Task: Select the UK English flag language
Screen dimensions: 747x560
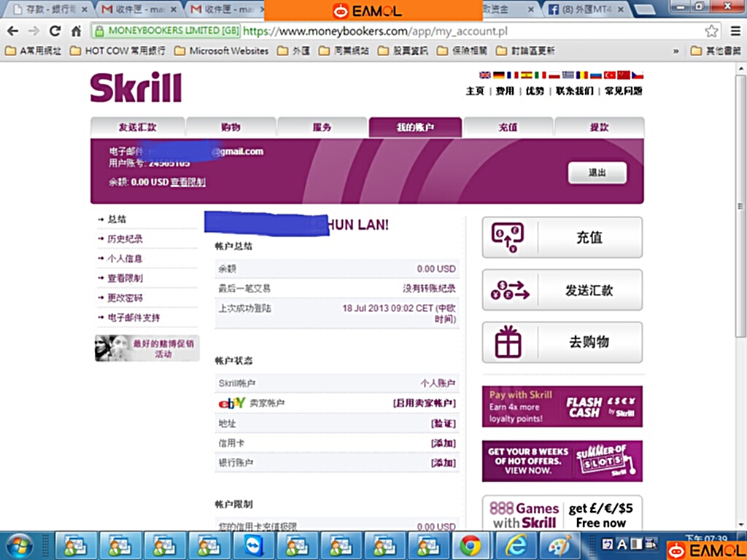Action: [x=484, y=75]
